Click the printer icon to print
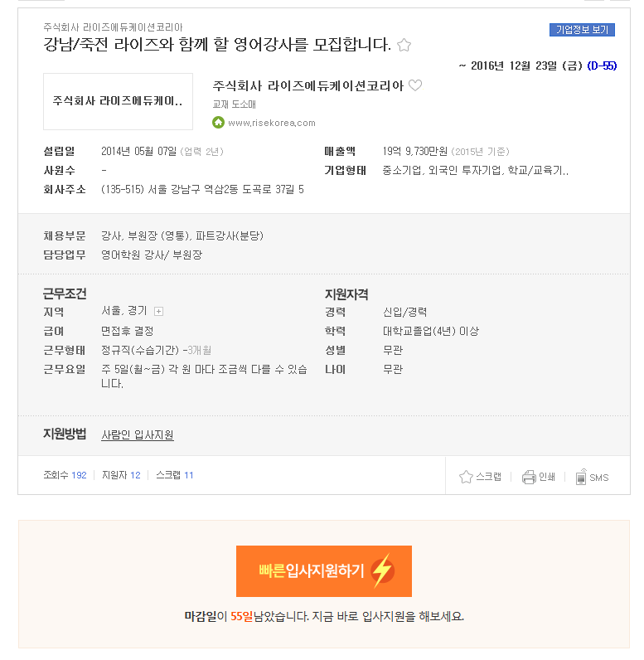The width and height of the screenshot is (644, 660). [529, 477]
